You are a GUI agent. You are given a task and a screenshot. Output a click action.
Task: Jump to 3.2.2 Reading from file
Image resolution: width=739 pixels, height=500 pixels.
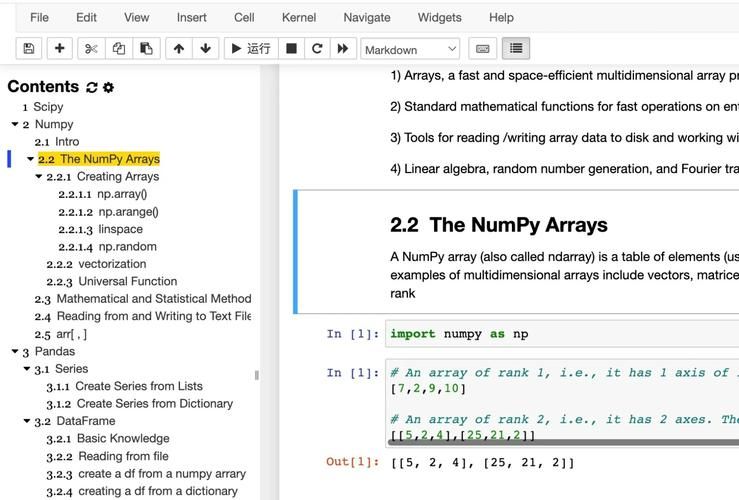pos(107,456)
